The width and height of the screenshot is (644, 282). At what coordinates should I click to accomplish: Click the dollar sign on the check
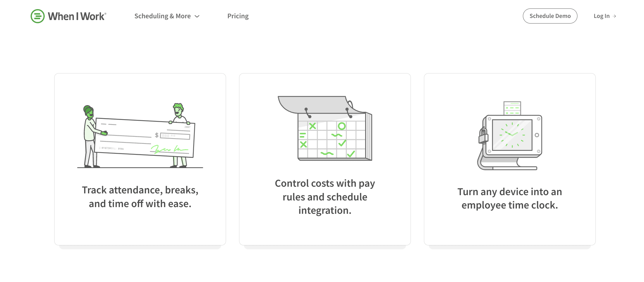[157, 135]
